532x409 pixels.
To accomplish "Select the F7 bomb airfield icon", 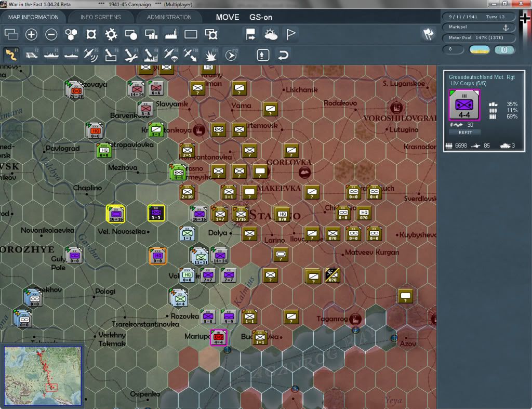I will (131, 55).
